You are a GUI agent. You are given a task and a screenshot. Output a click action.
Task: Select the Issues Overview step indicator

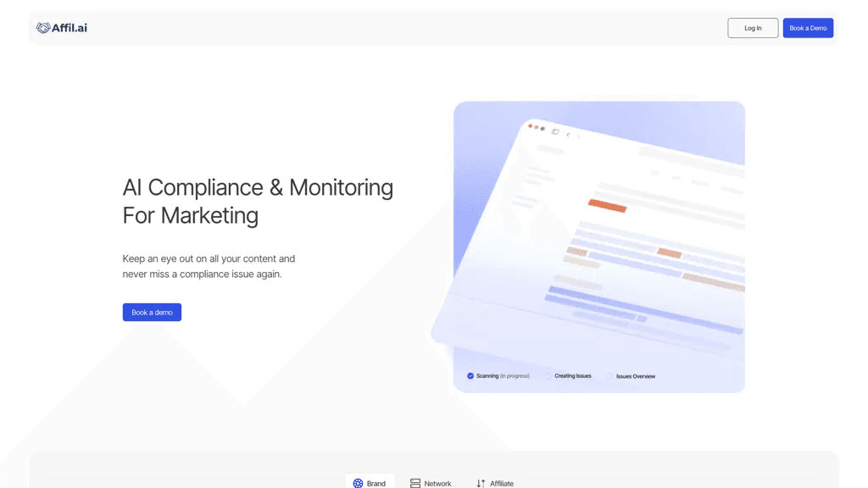631,376
